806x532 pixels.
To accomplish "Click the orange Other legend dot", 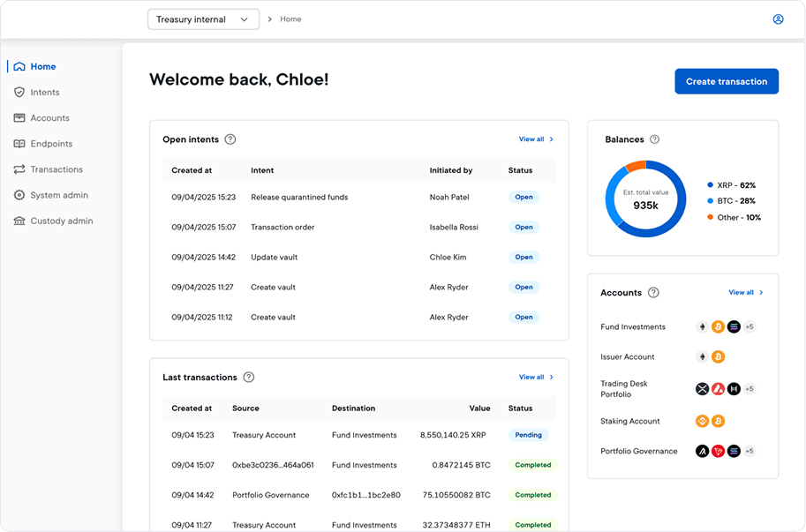I will click(x=710, y=217).
